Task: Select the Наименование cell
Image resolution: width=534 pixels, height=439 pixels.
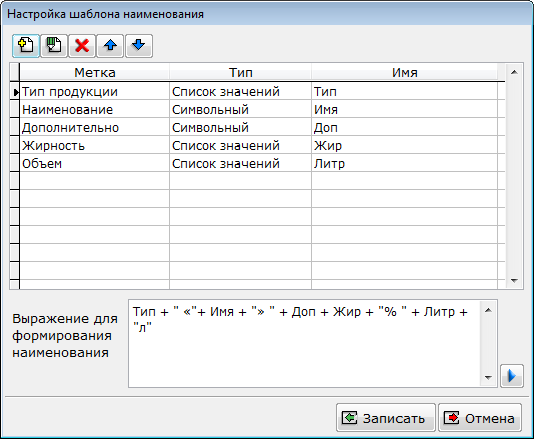Action: (95, 110)
